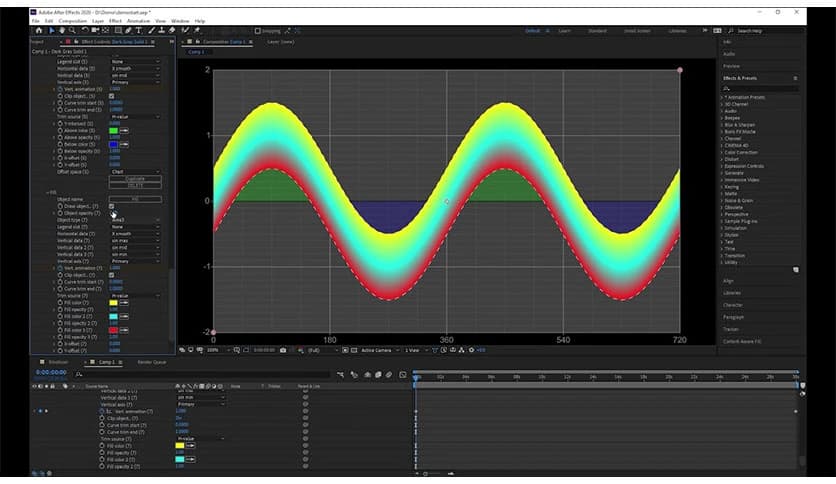Click the Comp 1 breadcrumb in viewer
Image resolution: width=836 pixels, height=484 pixels.
tap(196, 52)
